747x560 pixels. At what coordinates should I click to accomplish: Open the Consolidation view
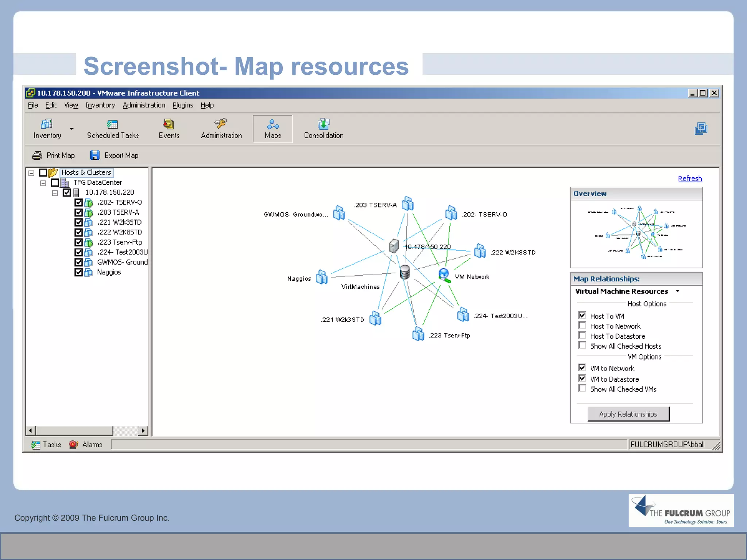(x=324, y=129)
